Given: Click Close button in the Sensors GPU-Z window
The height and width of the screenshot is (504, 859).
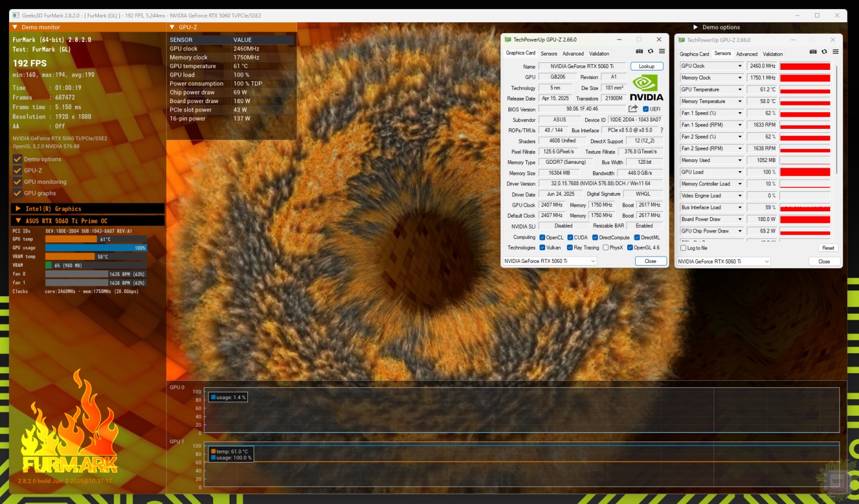Looking at the screenshot, I should click(824, 262).
